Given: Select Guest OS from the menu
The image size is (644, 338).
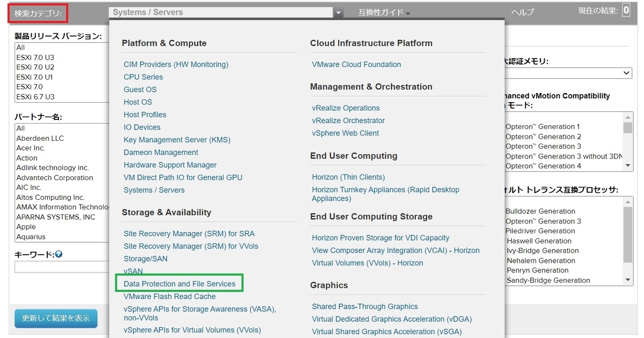Looking at the screenshot, I should point(140,90).
